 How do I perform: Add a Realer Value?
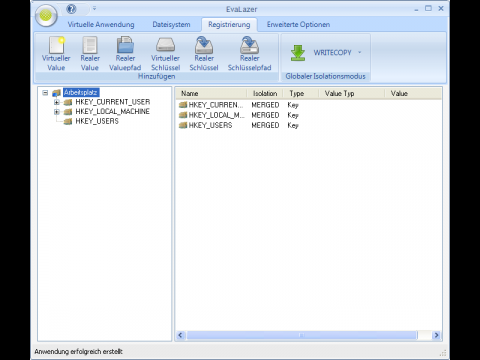[90, 54]
